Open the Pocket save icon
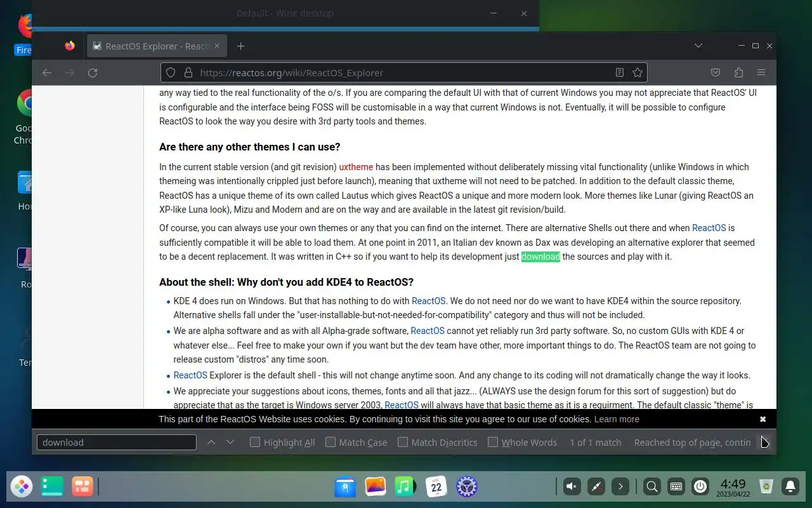This screenshot has height=508, width=812. (715, 72)
